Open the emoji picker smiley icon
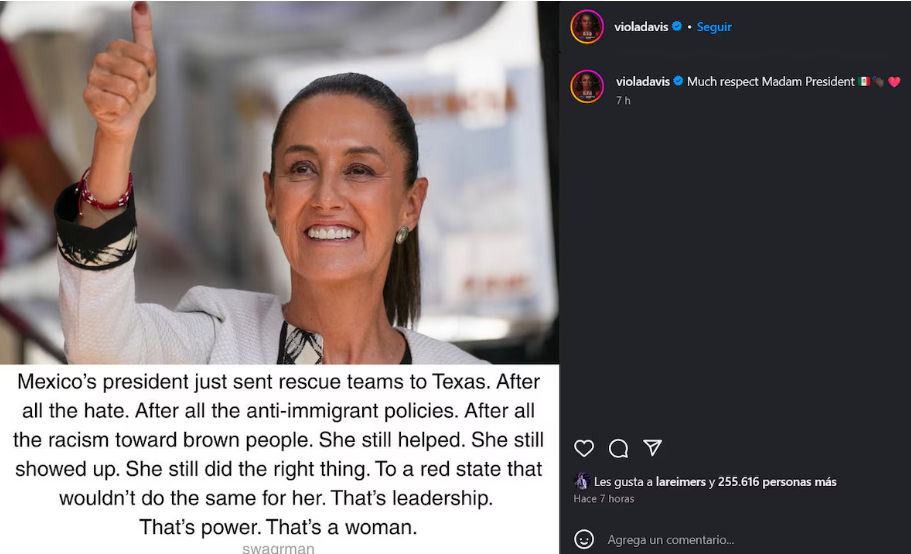911x554 pixels. [x=584, y=539]
